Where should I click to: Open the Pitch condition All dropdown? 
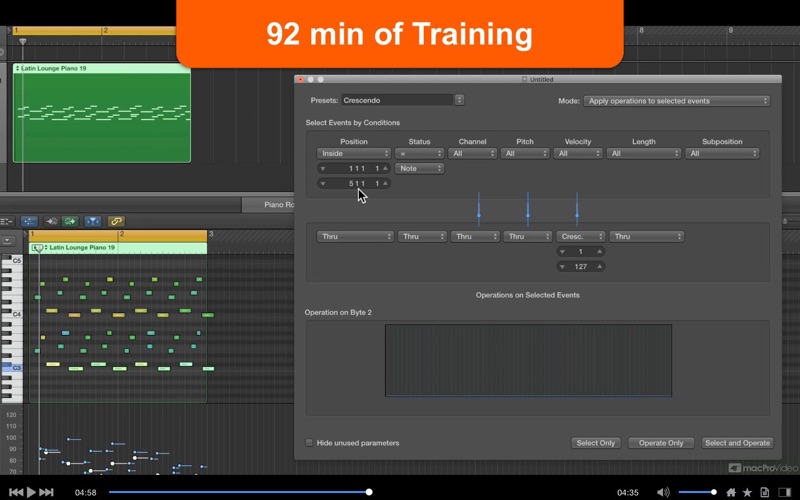tap(525, 153)
